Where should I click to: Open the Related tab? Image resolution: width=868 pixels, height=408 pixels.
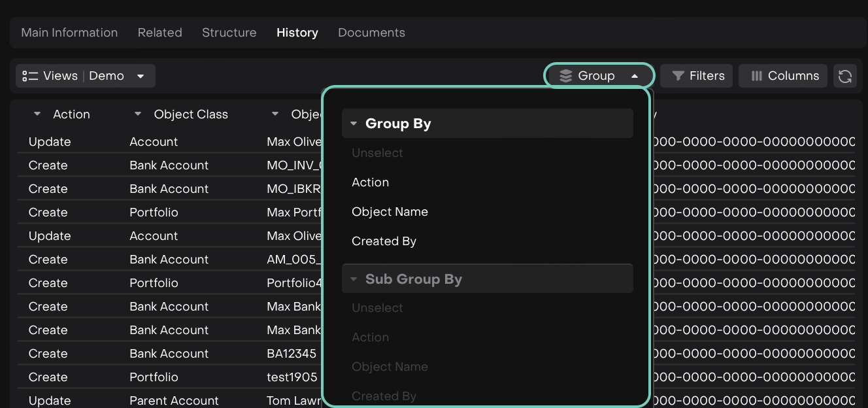[x=159, y=33]
